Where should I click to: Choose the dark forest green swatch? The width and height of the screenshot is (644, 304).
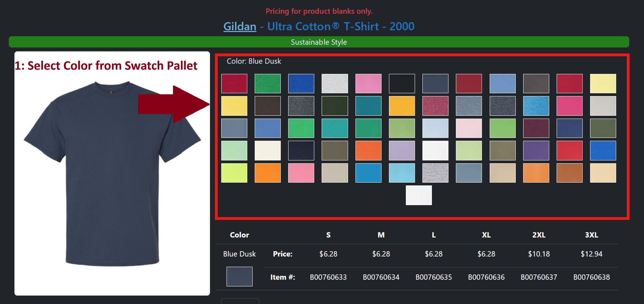tap(335, 106)
